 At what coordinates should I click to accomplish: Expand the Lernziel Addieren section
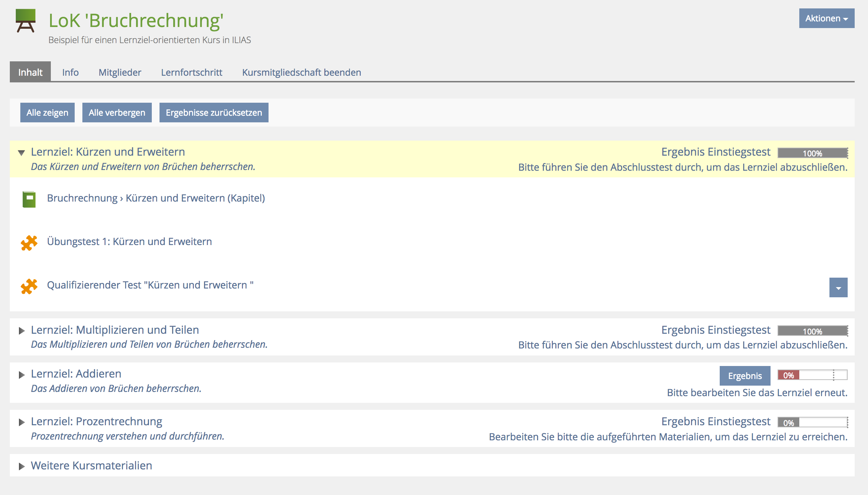[x=21, y=375]
